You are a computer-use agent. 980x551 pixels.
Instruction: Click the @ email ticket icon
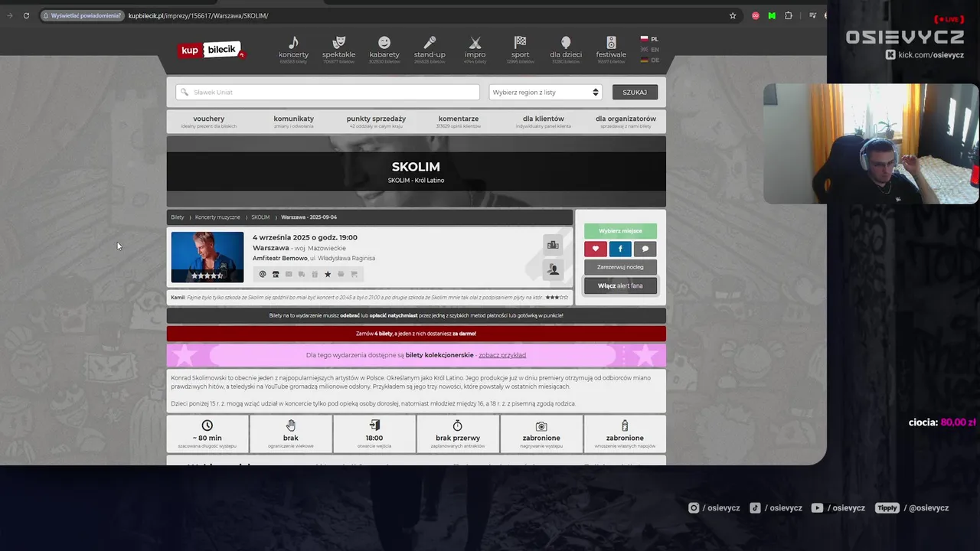263,274
